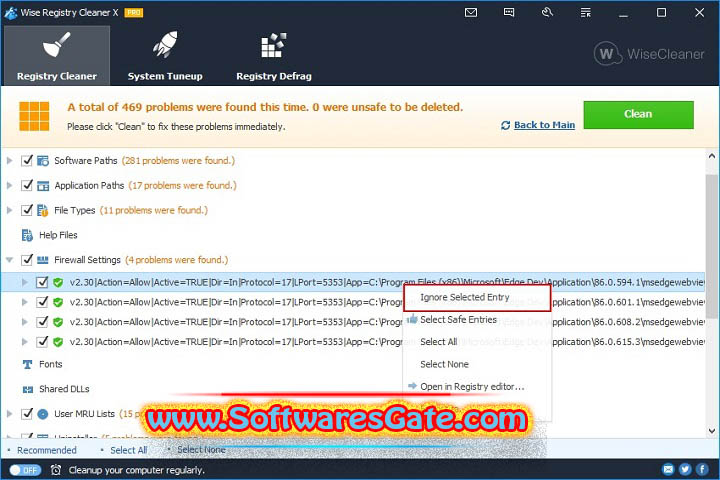Click Select All in the bottom bar

129,450
